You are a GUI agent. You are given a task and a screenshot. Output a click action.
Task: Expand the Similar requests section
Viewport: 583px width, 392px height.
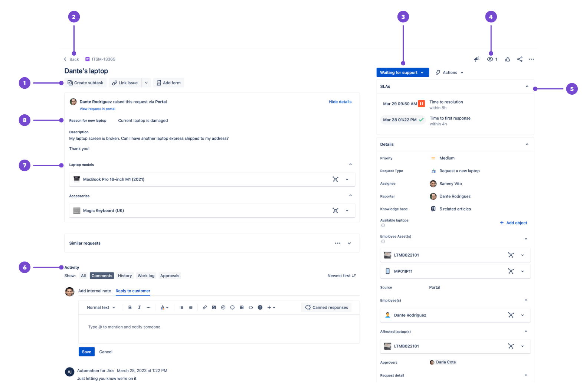click(x=349, y=244)
